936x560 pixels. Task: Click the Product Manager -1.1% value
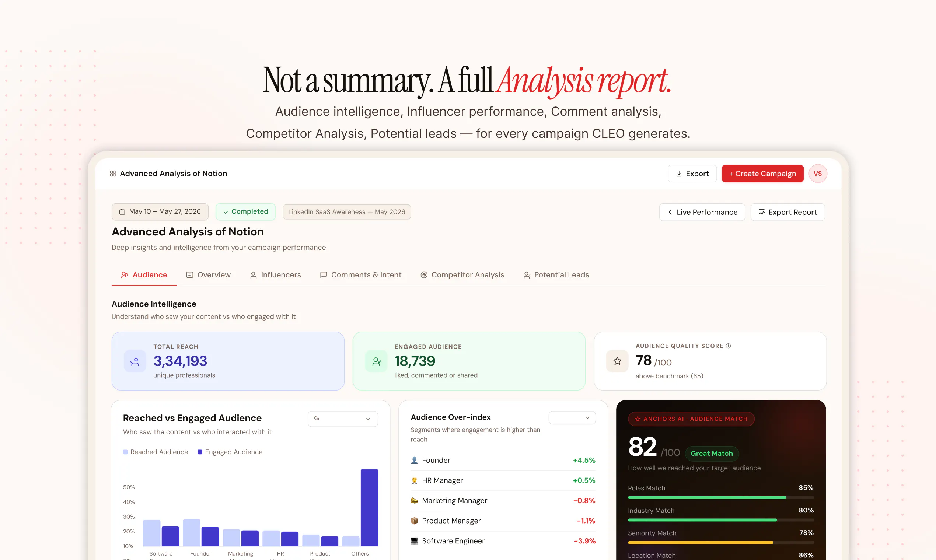click(x=586, y=521)
